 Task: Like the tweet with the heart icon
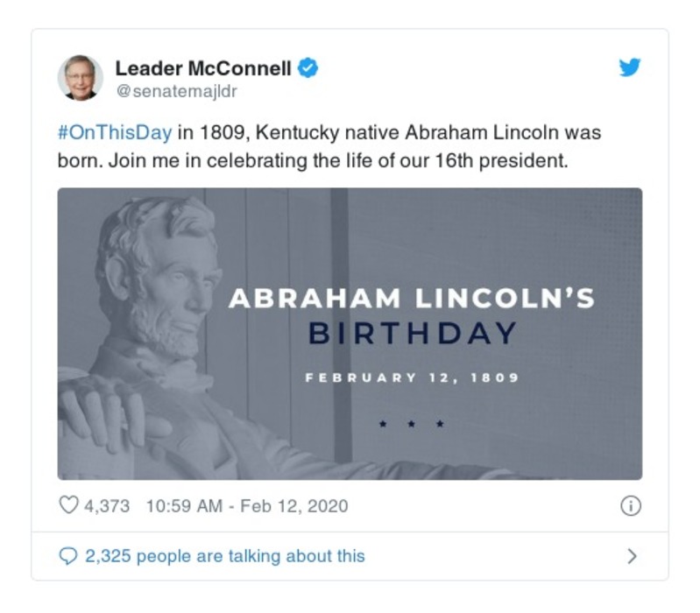[68, 505]
